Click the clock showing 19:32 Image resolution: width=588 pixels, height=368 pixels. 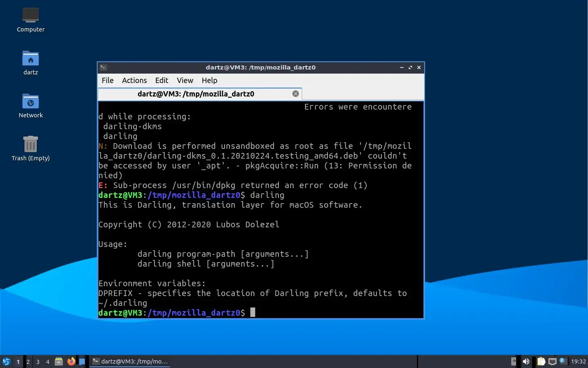pyautogui.click(x=578, y=361)
